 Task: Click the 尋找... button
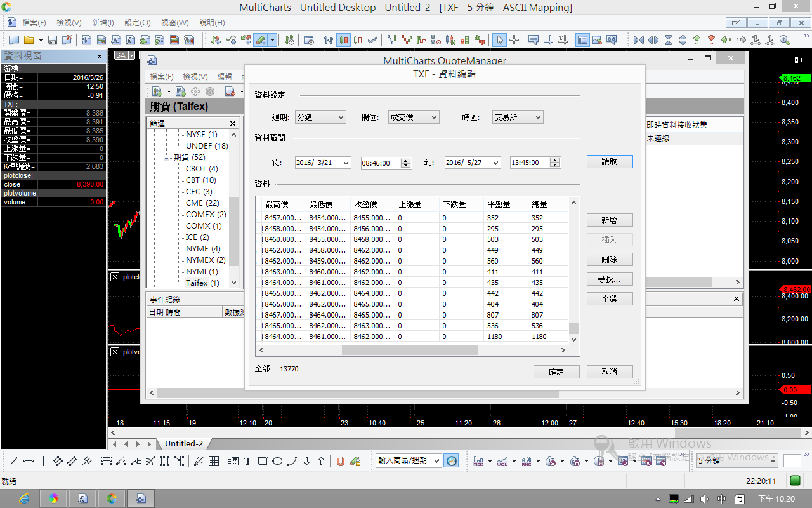pos(610,279)
